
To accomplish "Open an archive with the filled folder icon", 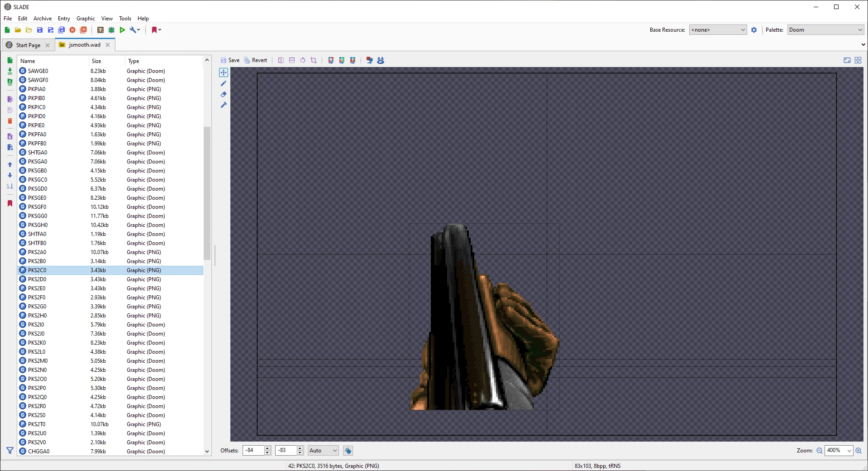I will (x=18, y=30).
